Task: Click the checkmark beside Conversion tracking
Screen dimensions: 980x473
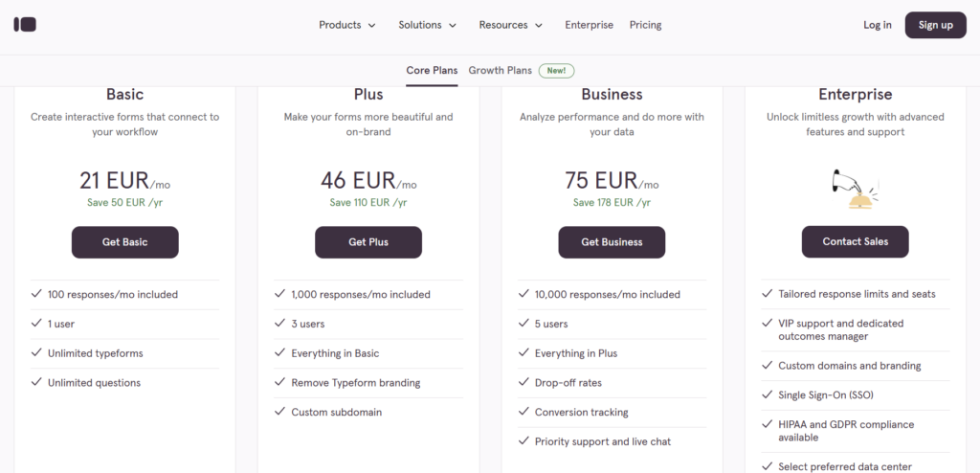Action: pyautogui.click(x=523, y=412)
